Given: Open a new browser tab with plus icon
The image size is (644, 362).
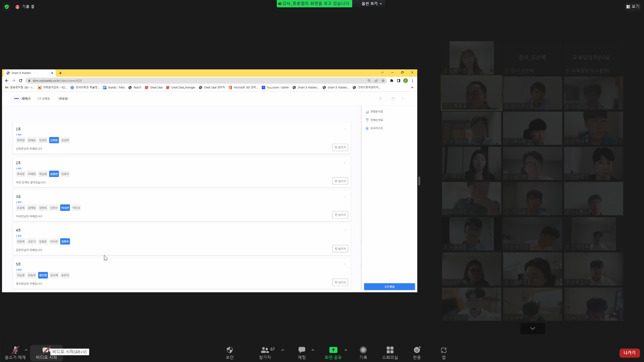Looking at the screenshot, I should (60, 73).
